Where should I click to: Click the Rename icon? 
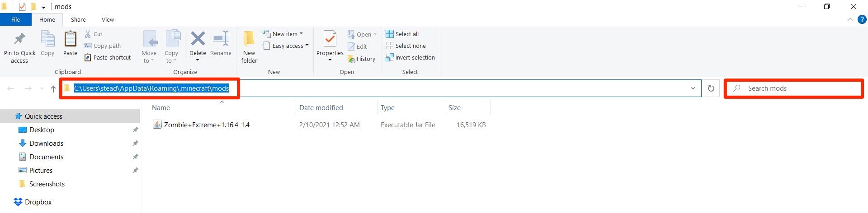(221, 39)
